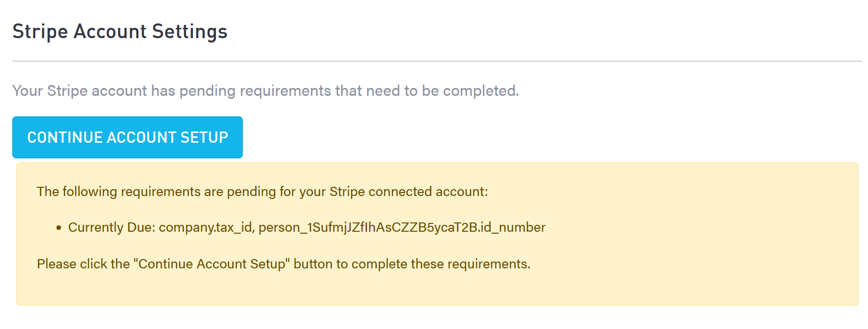Click the "Stripe Account Settings" heading
Viewport: 868px width, 329px height.
point(120,31)
